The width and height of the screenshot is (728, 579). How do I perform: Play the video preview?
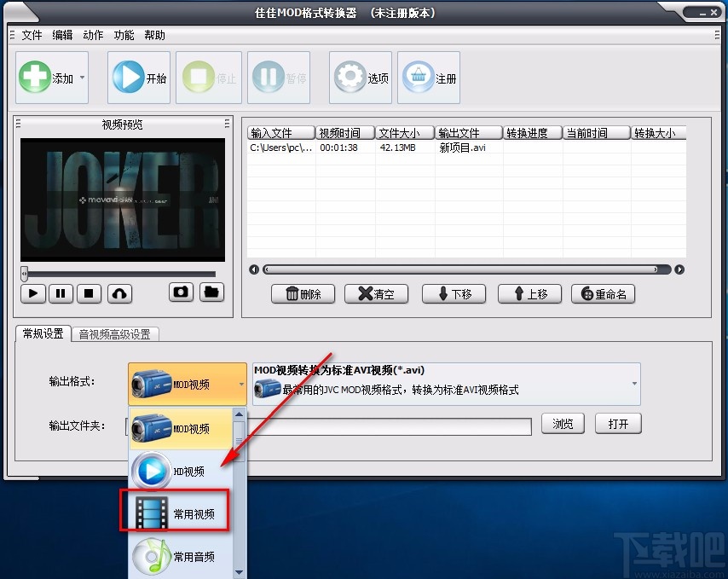point(33,293)
